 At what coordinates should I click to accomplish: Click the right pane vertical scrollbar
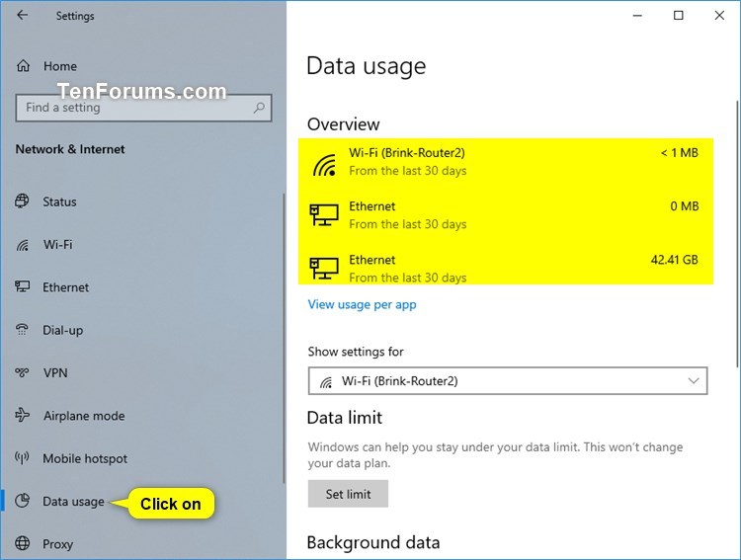(x=737, y=234)
